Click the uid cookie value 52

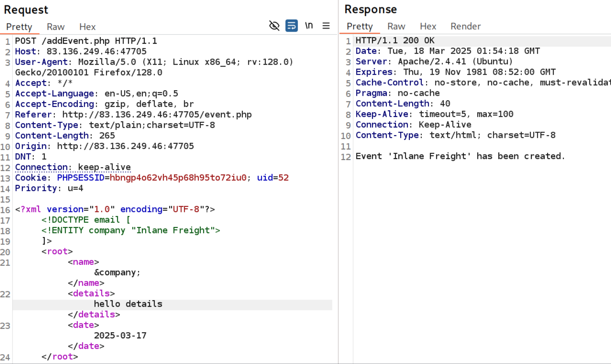click(x=283, y=178)
